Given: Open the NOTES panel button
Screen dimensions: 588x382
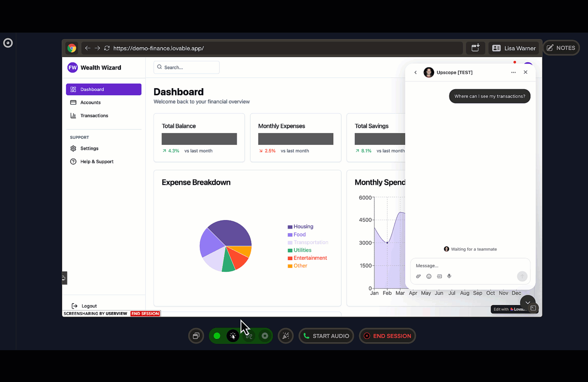Looking at the screenshot, I should click(561, 48).
